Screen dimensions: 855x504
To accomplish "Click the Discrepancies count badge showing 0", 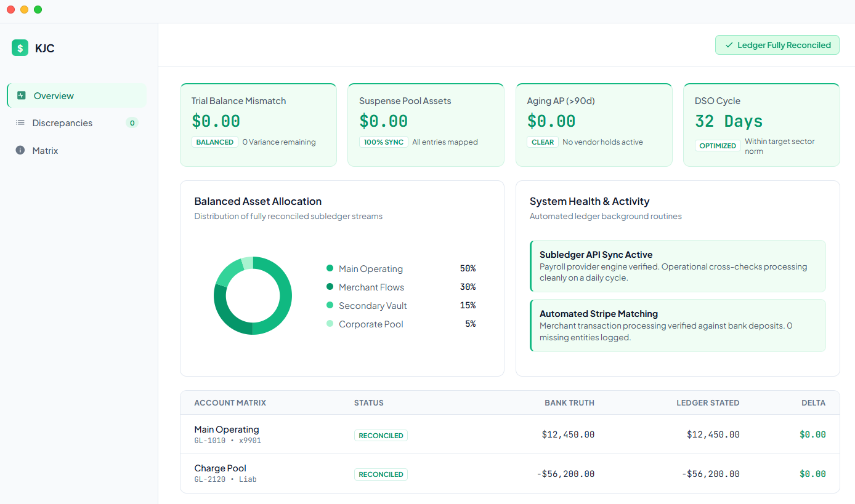I will (x=132, y=123).
